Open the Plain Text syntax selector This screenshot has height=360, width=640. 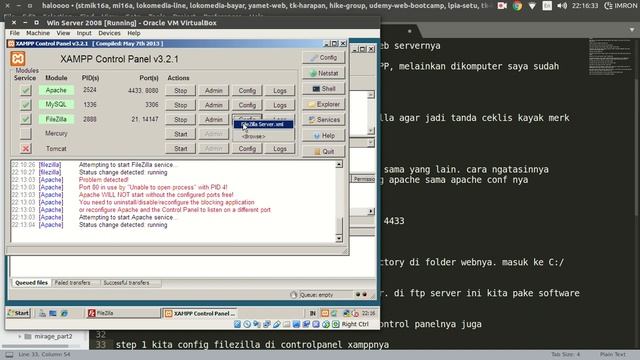(x=613, y=354)
